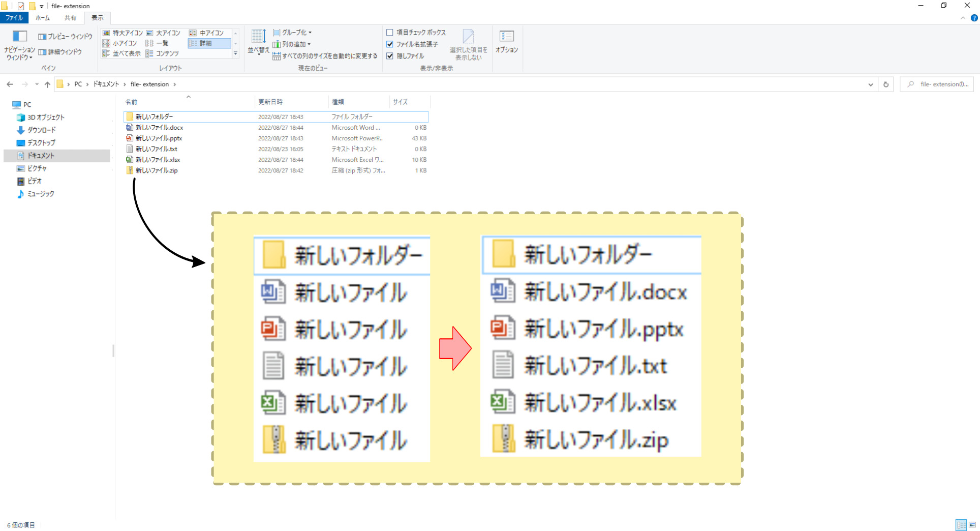The image size is (980, 531).
Task: Open the Add columns (列の追加) dropdown
Action: point(292,44)
